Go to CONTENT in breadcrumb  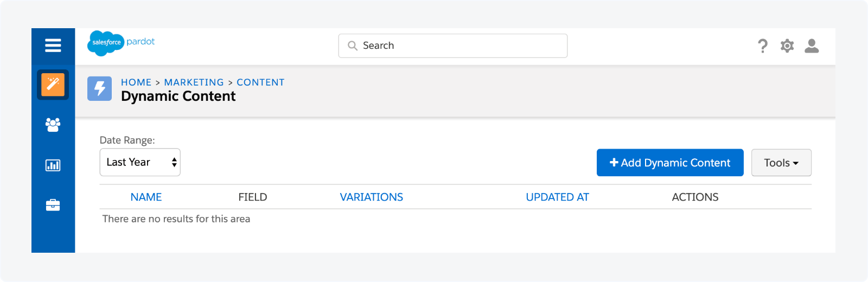click(x=260, y=82)
